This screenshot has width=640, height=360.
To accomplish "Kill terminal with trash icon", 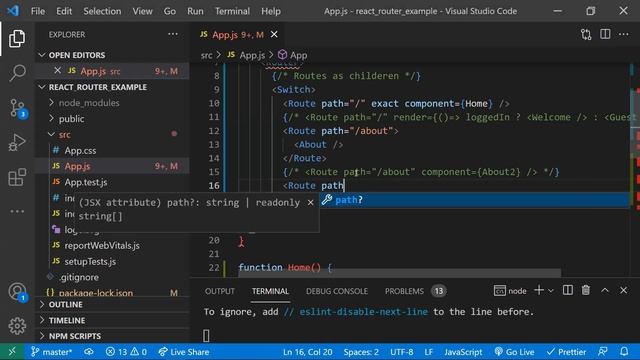I will tap(586, 290).
